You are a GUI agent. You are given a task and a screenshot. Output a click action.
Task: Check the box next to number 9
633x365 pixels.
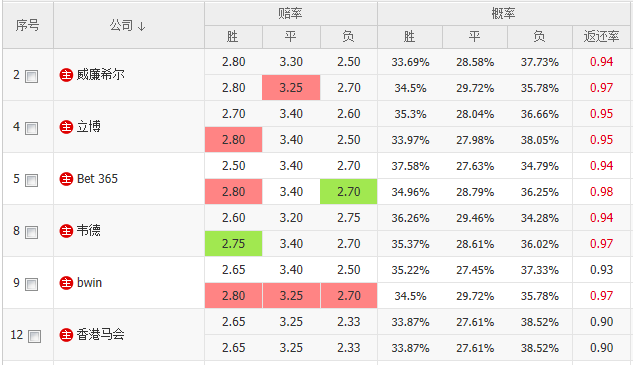31,284
